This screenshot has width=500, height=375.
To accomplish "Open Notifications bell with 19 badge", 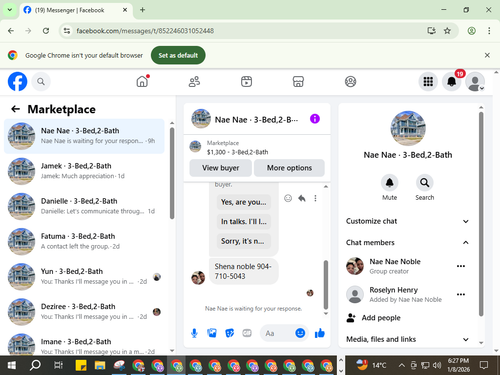I will [x=452, y=81].
